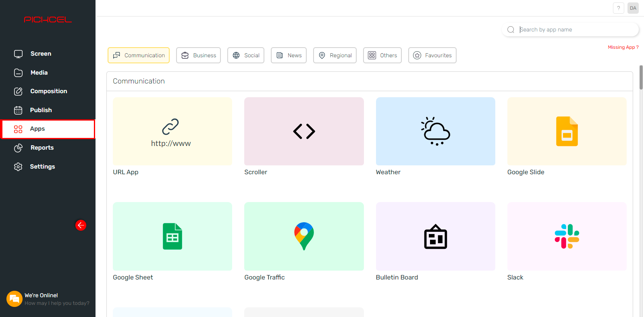Click the Google Sheet label text
The height and width of the screenshot is (317, 644).
[133, 277]
